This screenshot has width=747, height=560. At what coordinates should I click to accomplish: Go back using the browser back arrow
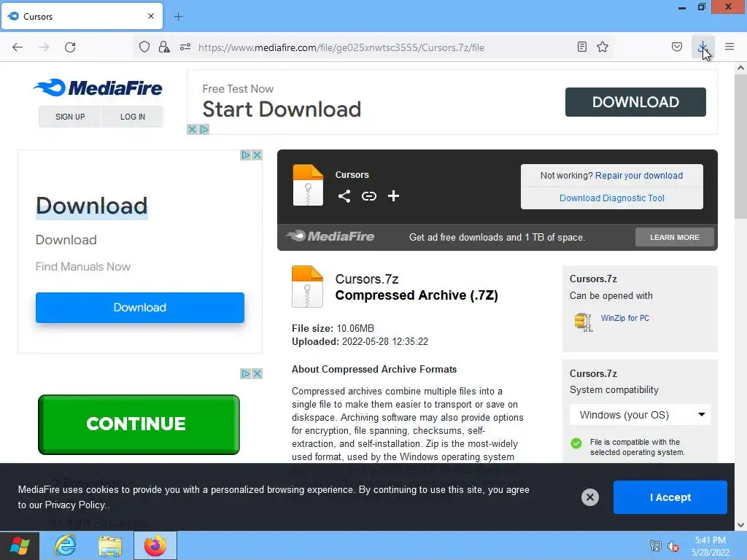coord(18,47)
